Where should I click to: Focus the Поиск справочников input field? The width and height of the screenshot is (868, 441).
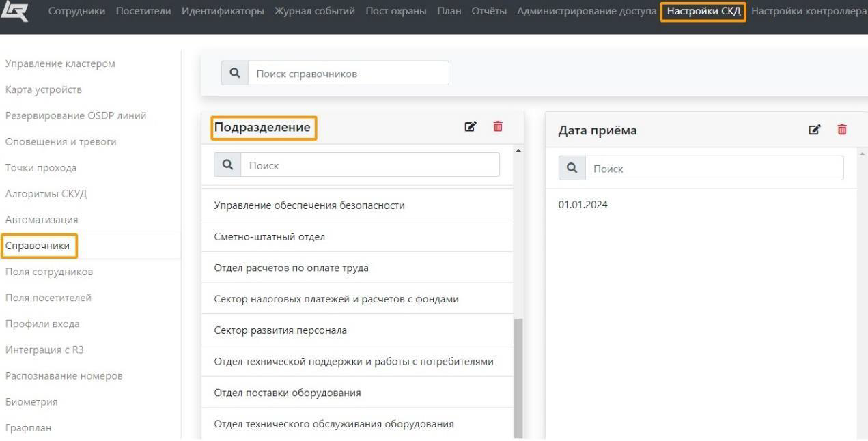tap(348, 74)
